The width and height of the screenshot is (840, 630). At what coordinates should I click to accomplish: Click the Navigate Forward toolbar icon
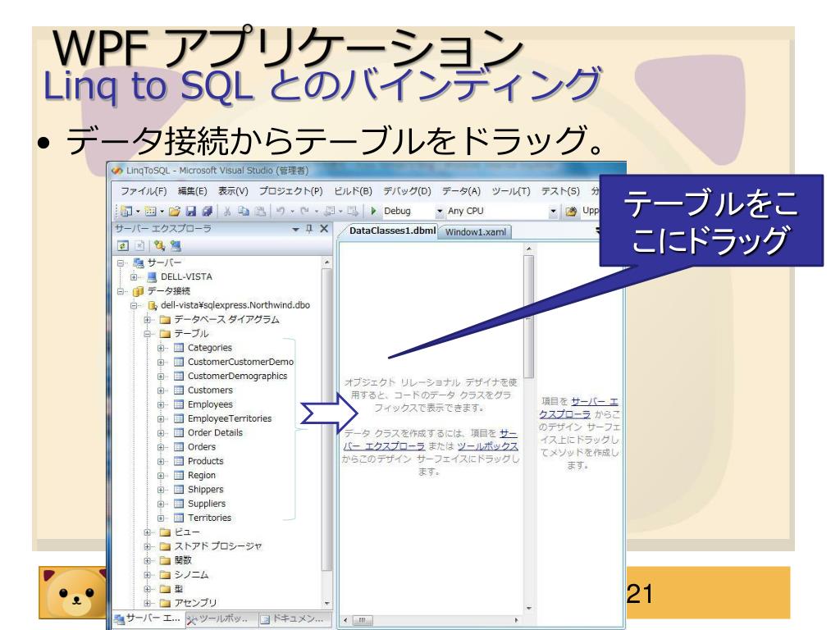(x=353, y=211)
